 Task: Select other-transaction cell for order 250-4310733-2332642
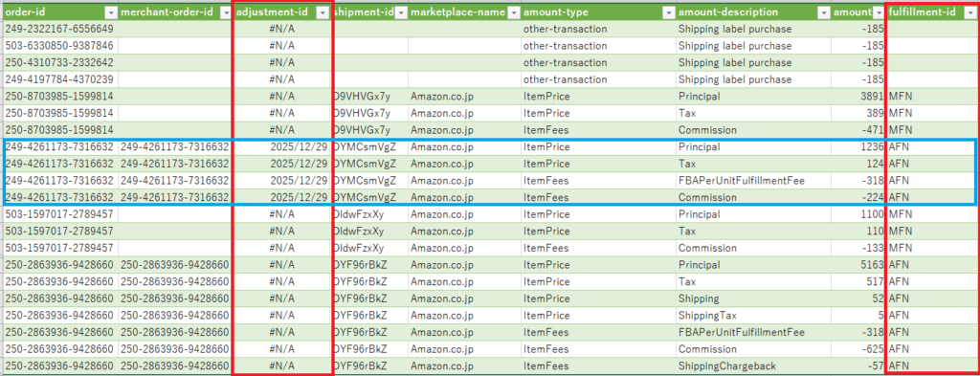click(x=598, y=62)
